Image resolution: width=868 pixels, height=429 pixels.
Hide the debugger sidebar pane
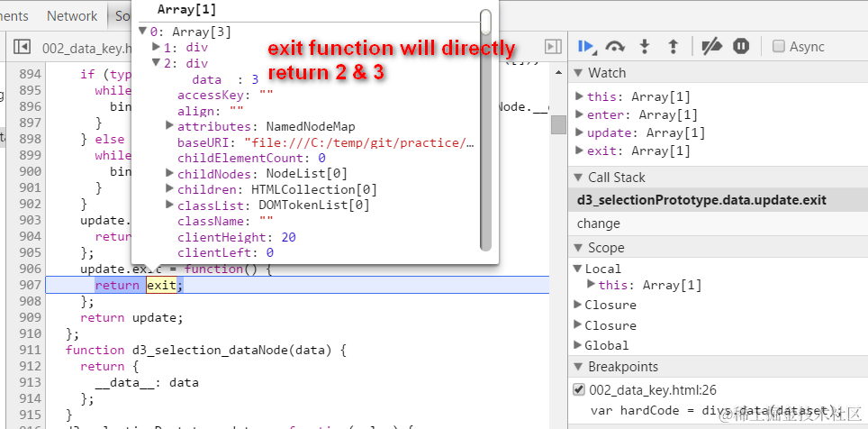pyautogui.click(x=553, y=47)
